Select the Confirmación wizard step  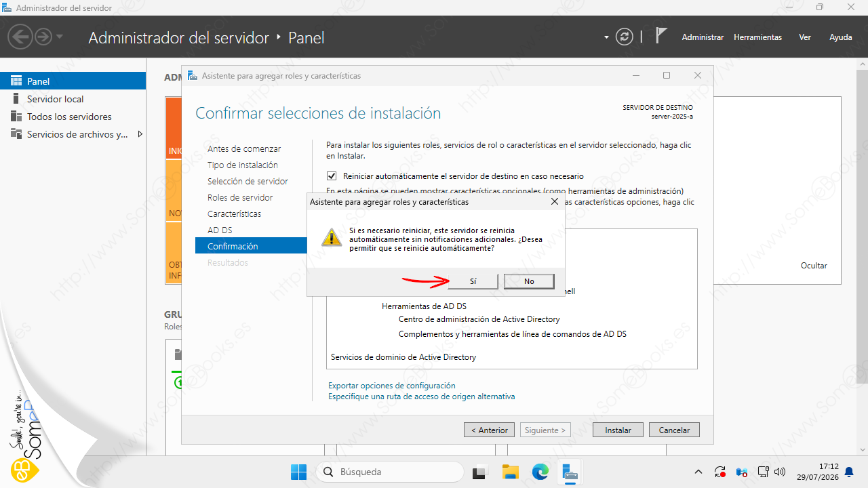pos(252,246)
